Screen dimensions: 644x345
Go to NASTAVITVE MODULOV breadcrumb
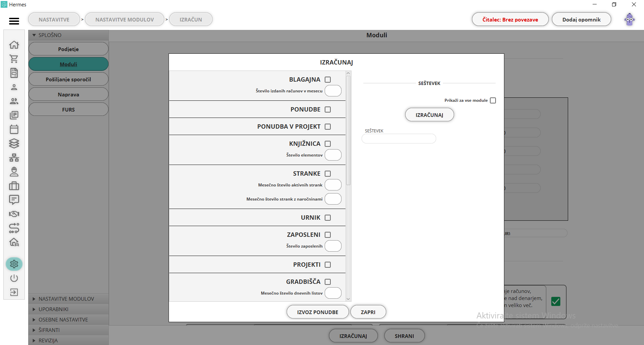click(125, 19)
